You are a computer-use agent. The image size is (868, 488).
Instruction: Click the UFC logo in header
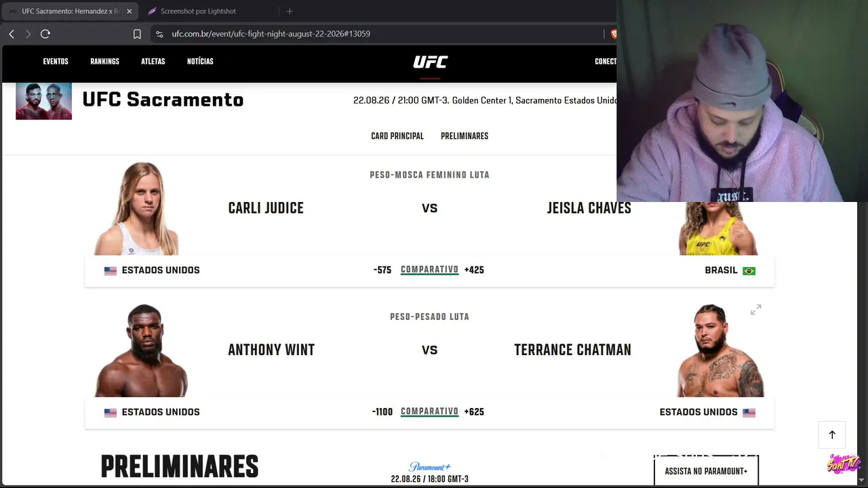(431, 62)
